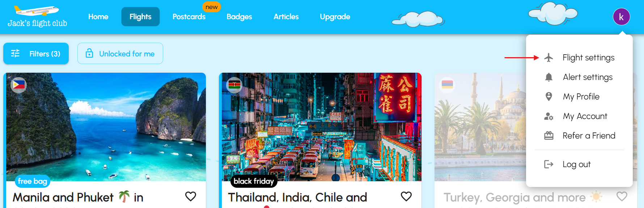Toggle the Unlocked for me filter
This screenshot has width=644, height=208.
click(120, 54)
